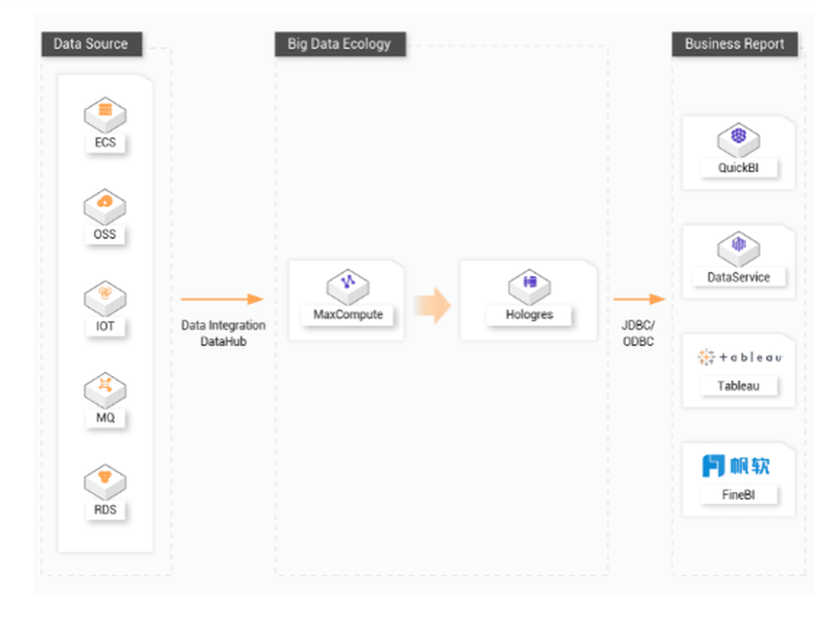The height and width of the screenshot is (644, 814).
Task: Click the MaxCompute label button
Action: point(348,315)
